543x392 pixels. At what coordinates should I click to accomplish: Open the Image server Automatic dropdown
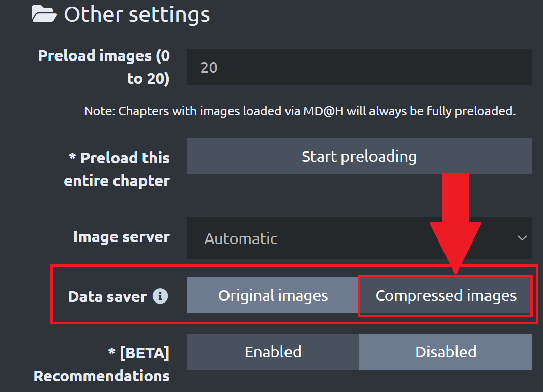[359, 238]
